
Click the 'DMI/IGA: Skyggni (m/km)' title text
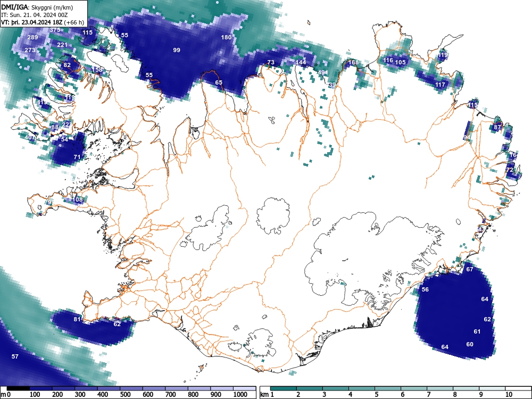(x=37, y=7)
